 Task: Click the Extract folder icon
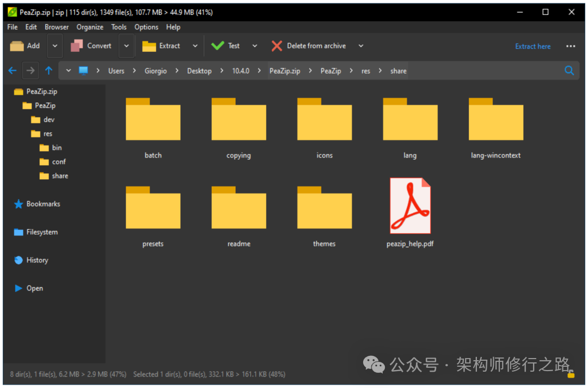[149, 46]
